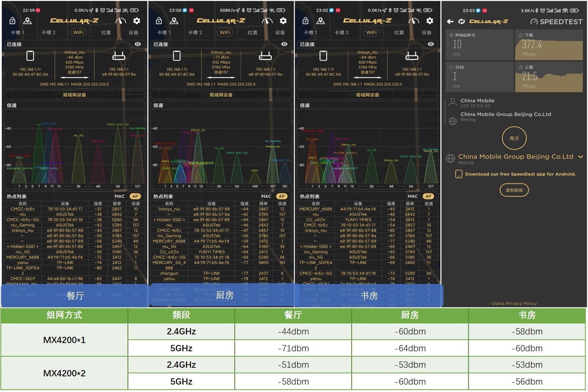Image resolution: width=588 pixels, height=392 pixels.
Task: Open the speedometer gauge icon in the 23:02 screenshot
Action: click(414, 21)
